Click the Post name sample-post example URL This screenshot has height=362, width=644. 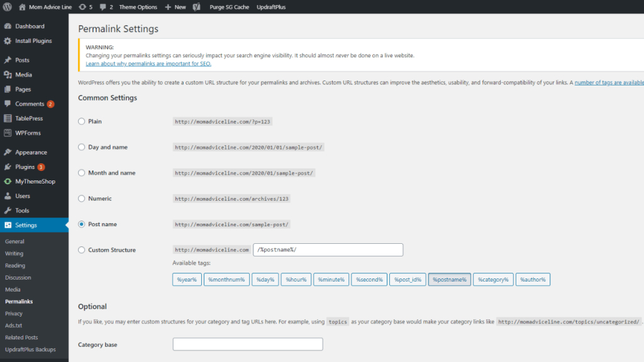(x=231, y=224)
